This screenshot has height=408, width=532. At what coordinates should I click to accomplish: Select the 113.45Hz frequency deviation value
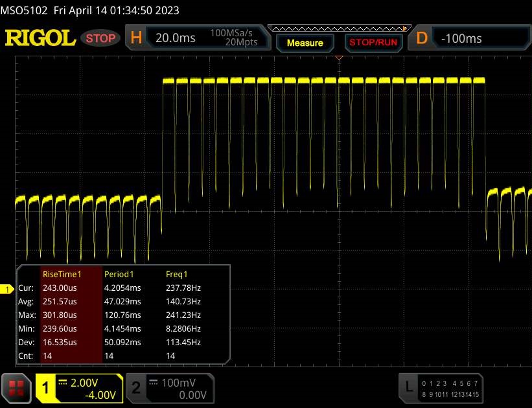click(x=183, y=342)
